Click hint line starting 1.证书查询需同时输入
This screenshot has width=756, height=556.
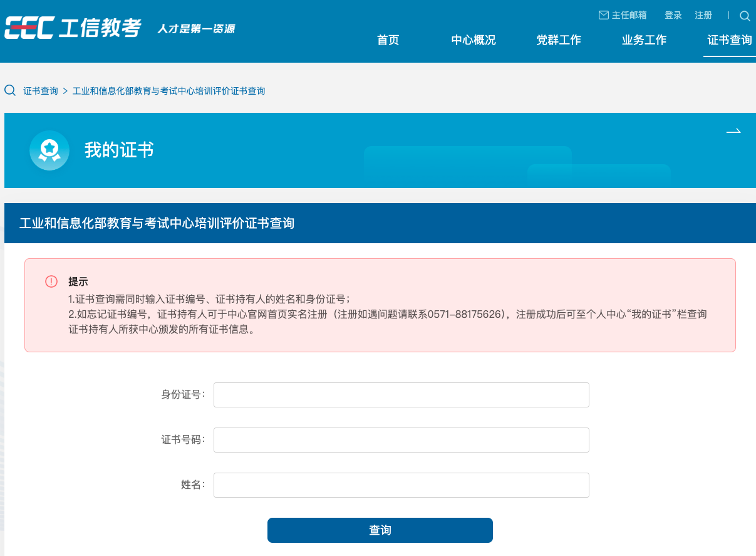click(209, 299)
